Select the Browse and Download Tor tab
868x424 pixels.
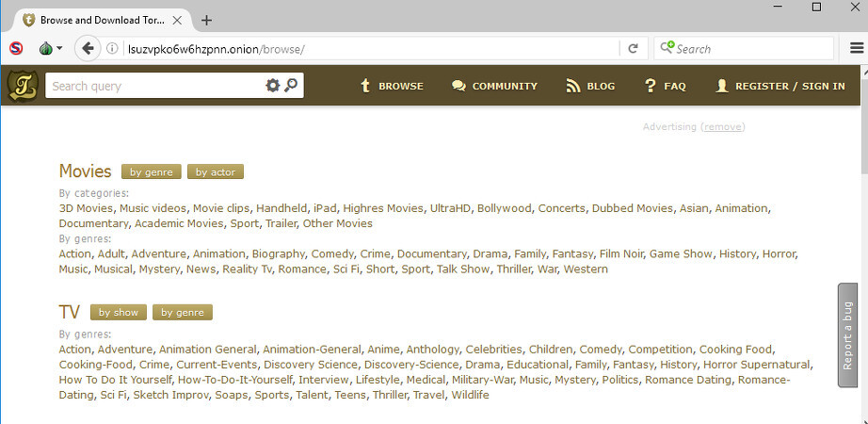click(x=103, y=21)
